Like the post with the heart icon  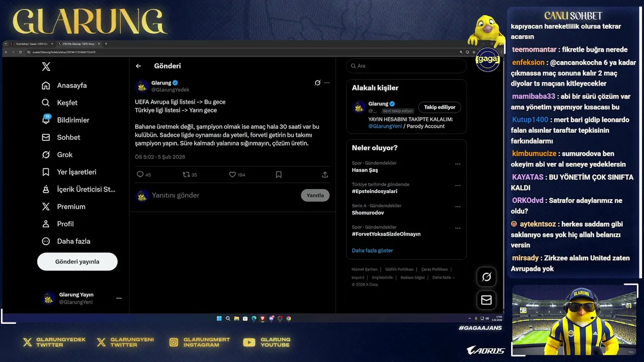[x=232, y=174]
